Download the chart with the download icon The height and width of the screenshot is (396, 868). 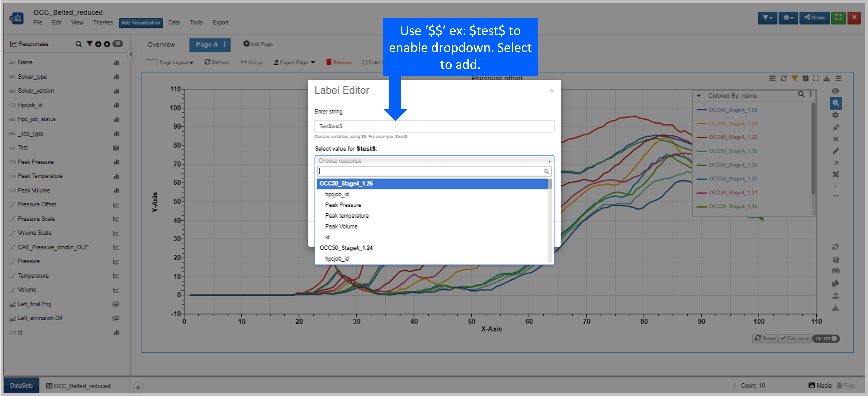[827, 79]
